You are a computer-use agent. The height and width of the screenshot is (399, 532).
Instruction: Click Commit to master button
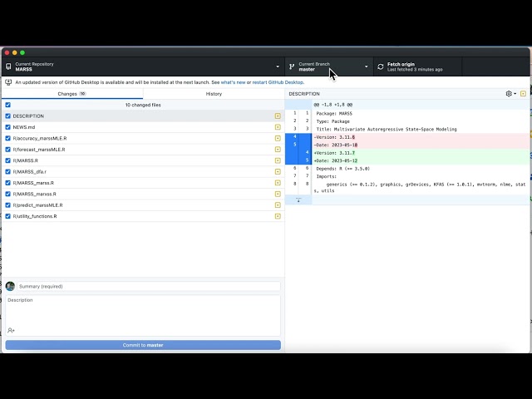coord(143,345)
